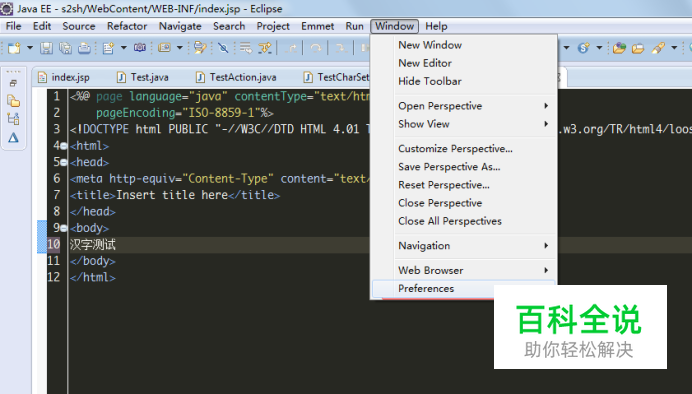Choose Reset Perspective... menu entry
Viewport: 692px width, 394px height.
463,185
